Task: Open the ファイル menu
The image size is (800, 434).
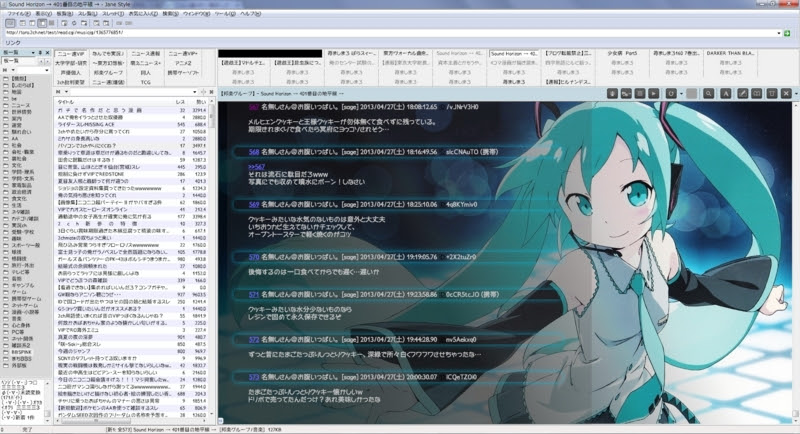Action: (x=18, y=14)
